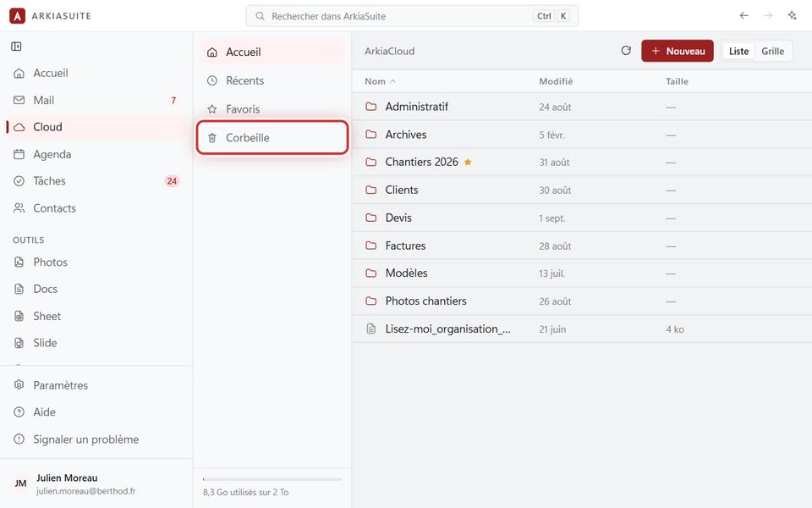Open the Administratif folder icon
Viewport: 812px width, 508px height.
click(370, 107)
